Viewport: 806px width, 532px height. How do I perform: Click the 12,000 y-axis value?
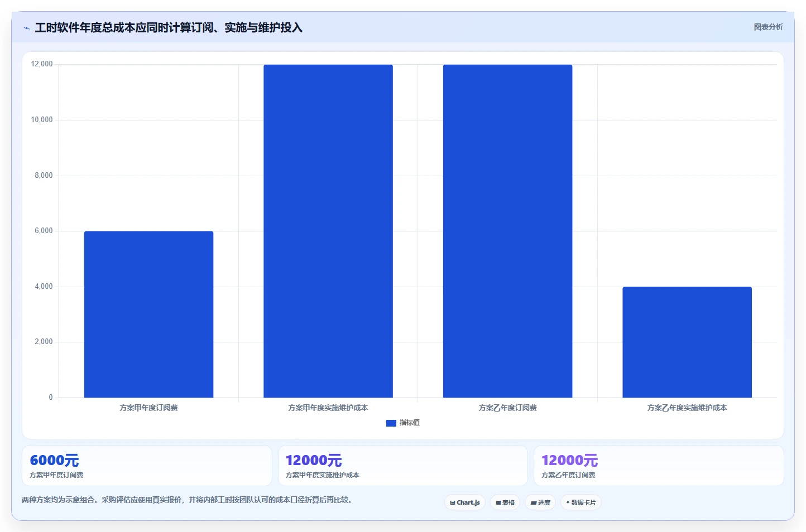[42, 64]
